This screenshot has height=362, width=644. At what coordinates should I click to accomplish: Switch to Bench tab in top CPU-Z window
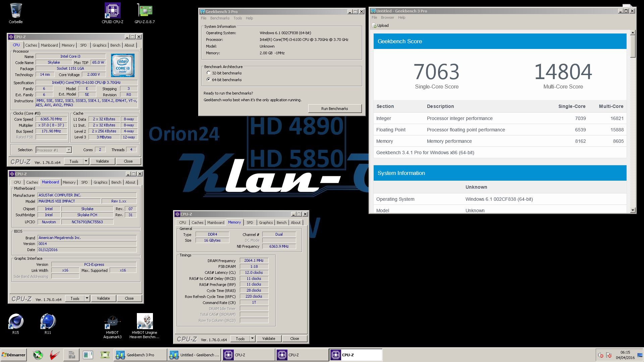(115, 45)
